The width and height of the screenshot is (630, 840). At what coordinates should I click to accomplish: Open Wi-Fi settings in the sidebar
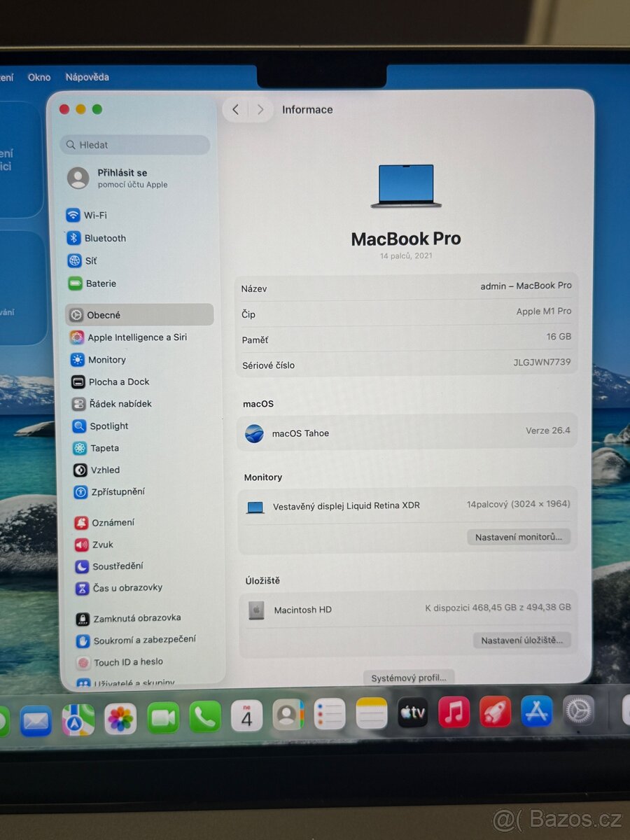(x=87, y=215)
